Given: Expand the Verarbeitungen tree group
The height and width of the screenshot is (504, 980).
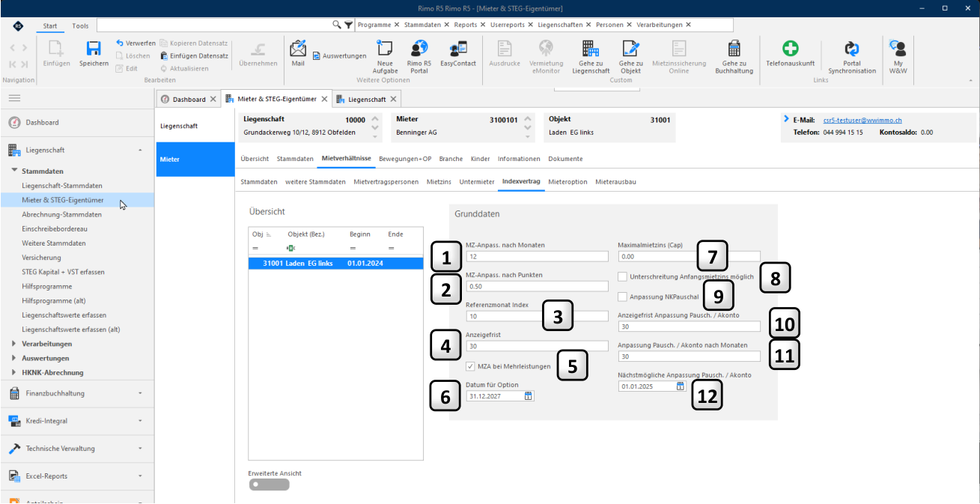Looking at the screenshot, I should (15, 344).
